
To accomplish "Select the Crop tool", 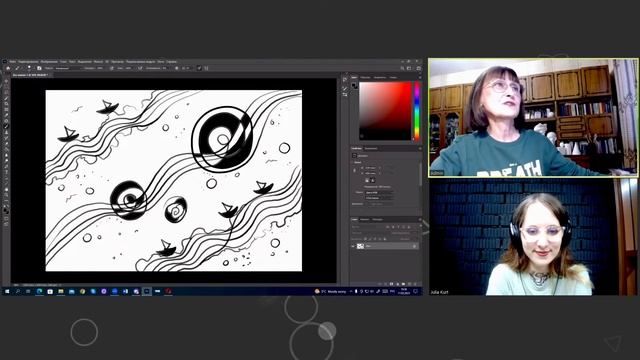I will [6, 104].
